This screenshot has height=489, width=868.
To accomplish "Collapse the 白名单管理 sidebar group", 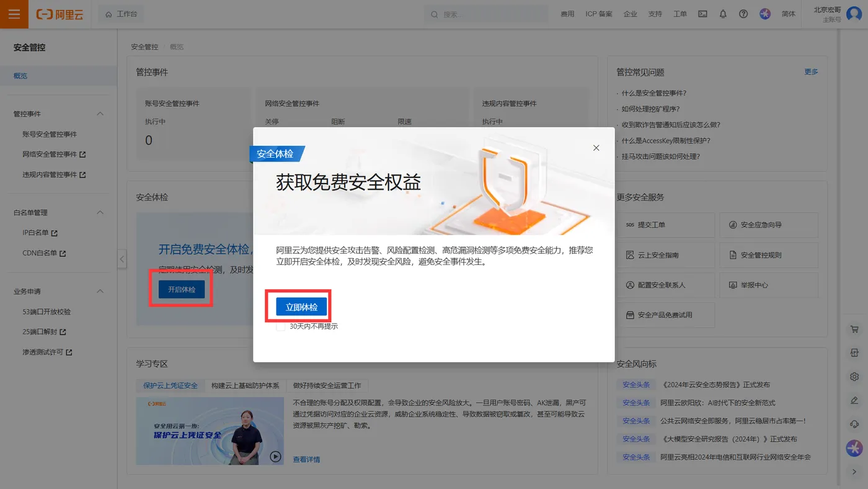I will [x=100, y=213].
